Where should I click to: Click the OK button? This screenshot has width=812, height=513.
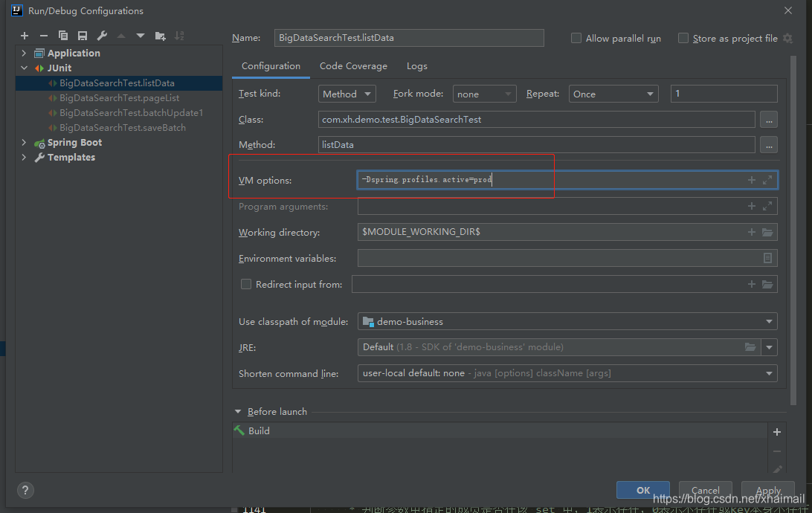point(642,490)
